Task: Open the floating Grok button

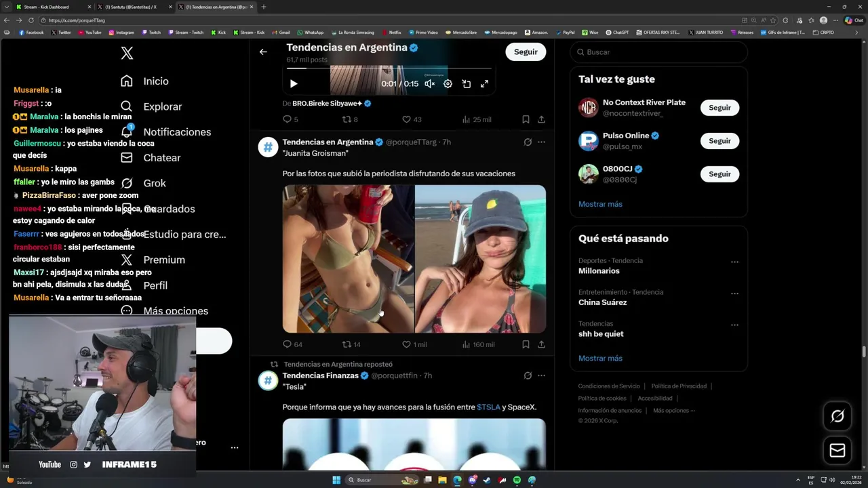Action: coord(837,416)
